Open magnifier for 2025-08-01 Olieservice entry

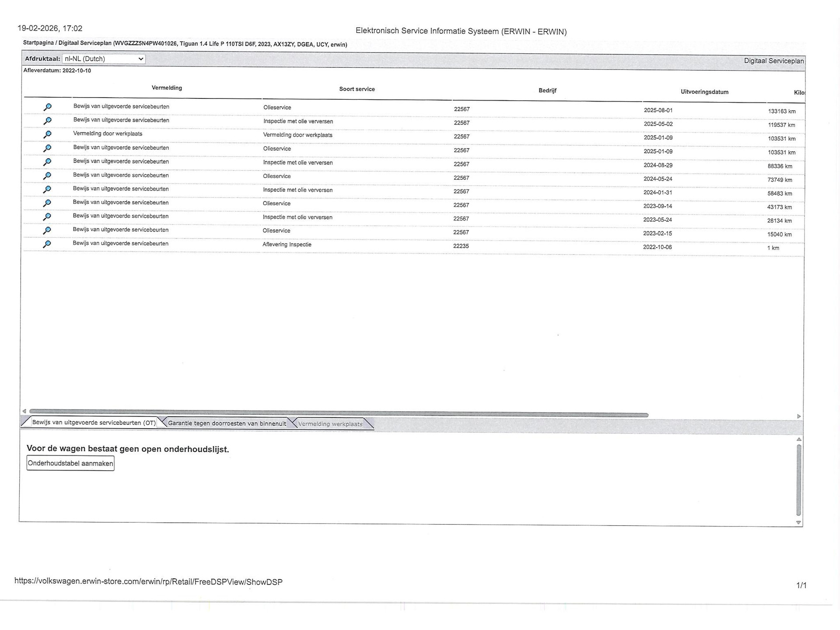[47, 107]
